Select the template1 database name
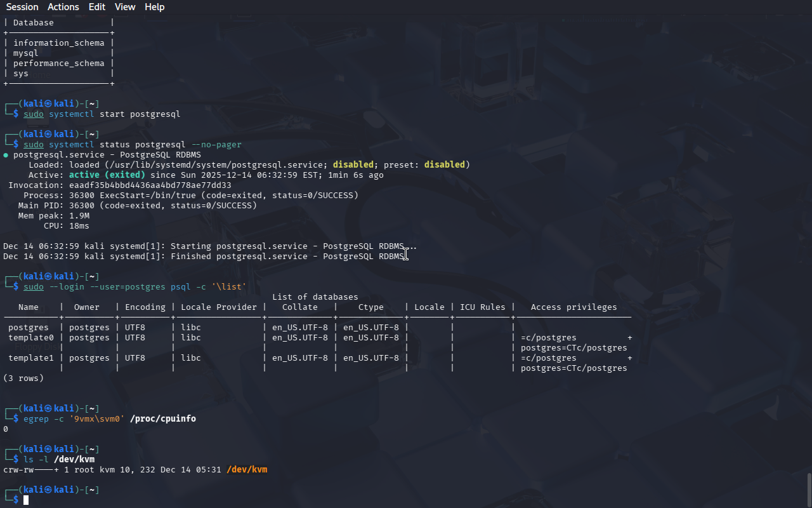Screen dimensions: 812x508 pyautogui.click(x=31, y=358)
